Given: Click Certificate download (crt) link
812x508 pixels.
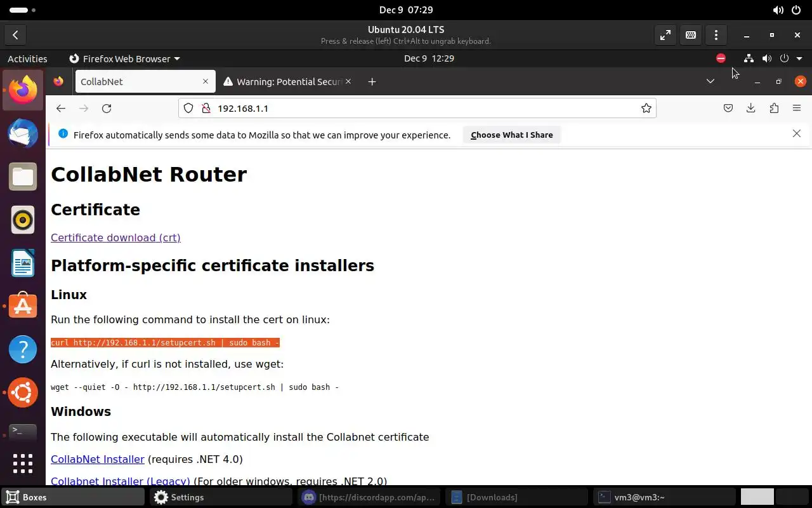Looking at the screenshot, I should click(115, 237).
